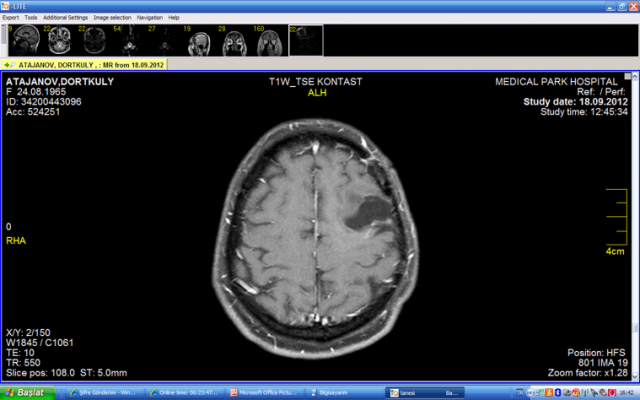Click the MEDICAL PARK HOSPITAL text
The image size is (640, 400).
[x=556, y=82]
